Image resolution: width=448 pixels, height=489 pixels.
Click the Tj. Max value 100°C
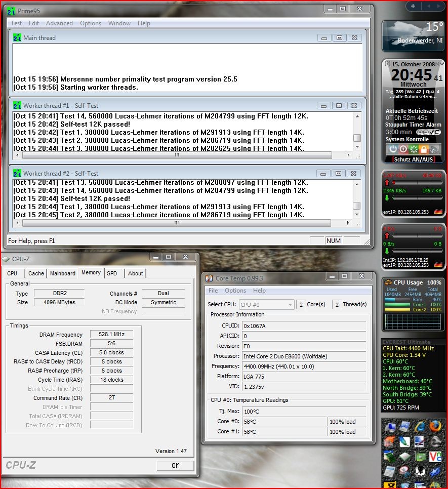point(304,412)
